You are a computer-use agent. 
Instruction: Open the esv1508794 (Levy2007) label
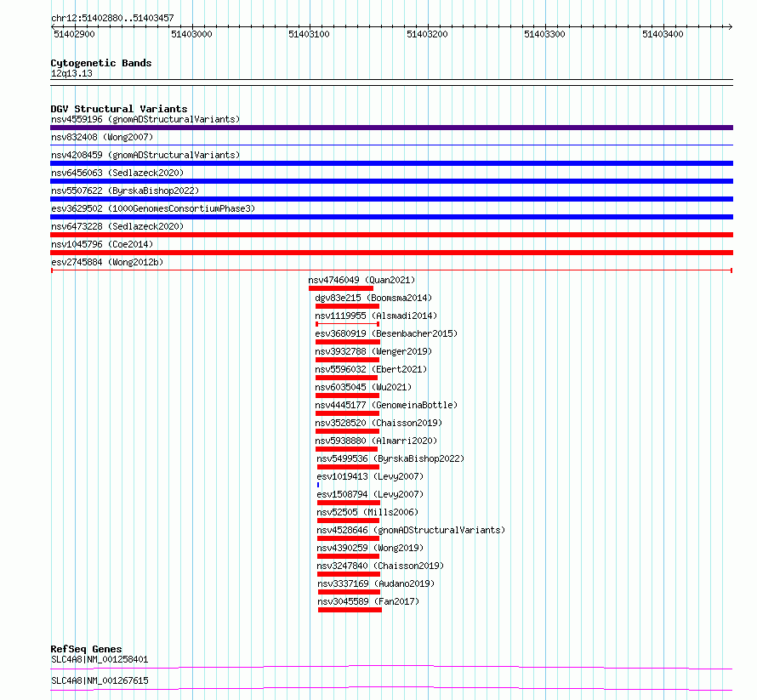coord(370,494)
